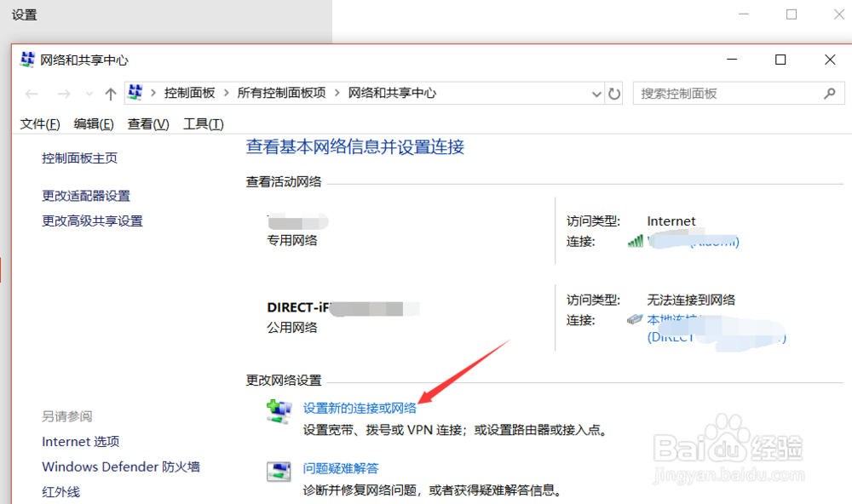Viewport: 852px width, 504px height.
Task: Click the back navigation arrow
Action: coord(32,94)
